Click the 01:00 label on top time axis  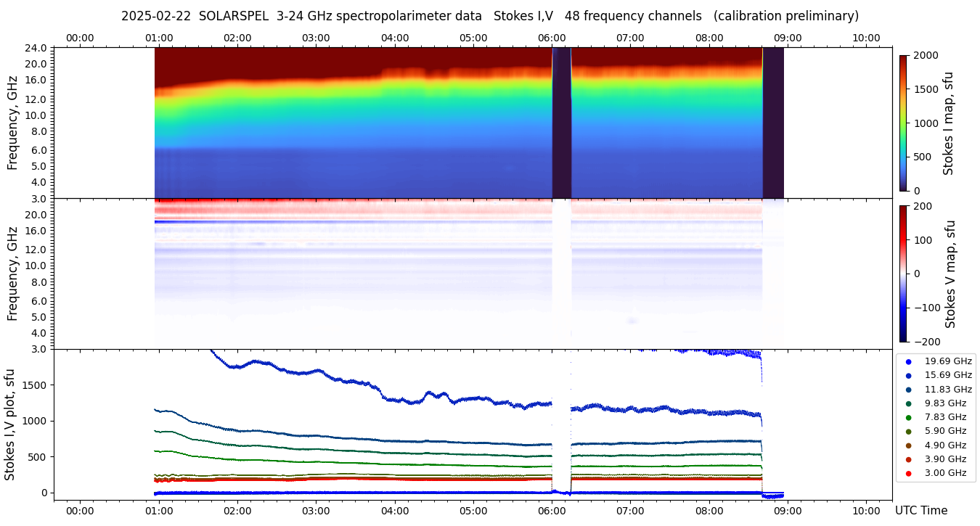[x=159, y=38]
